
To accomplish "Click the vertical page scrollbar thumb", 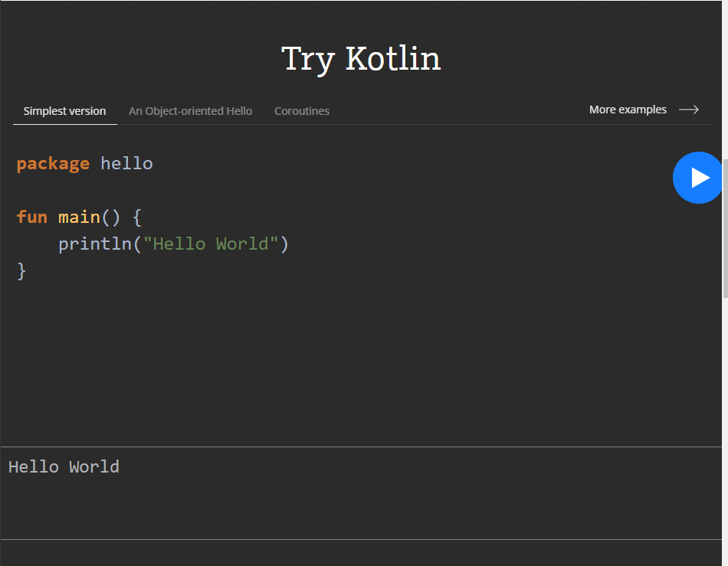I will pos(725,228).
